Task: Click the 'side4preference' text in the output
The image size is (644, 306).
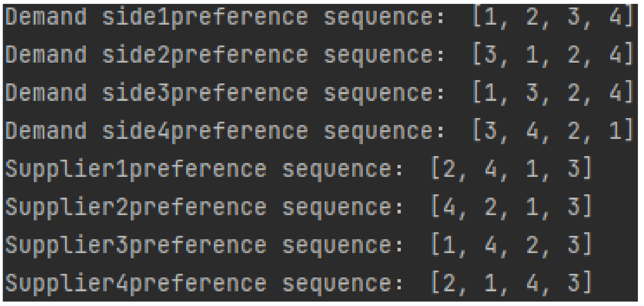Action: (205, 131)
